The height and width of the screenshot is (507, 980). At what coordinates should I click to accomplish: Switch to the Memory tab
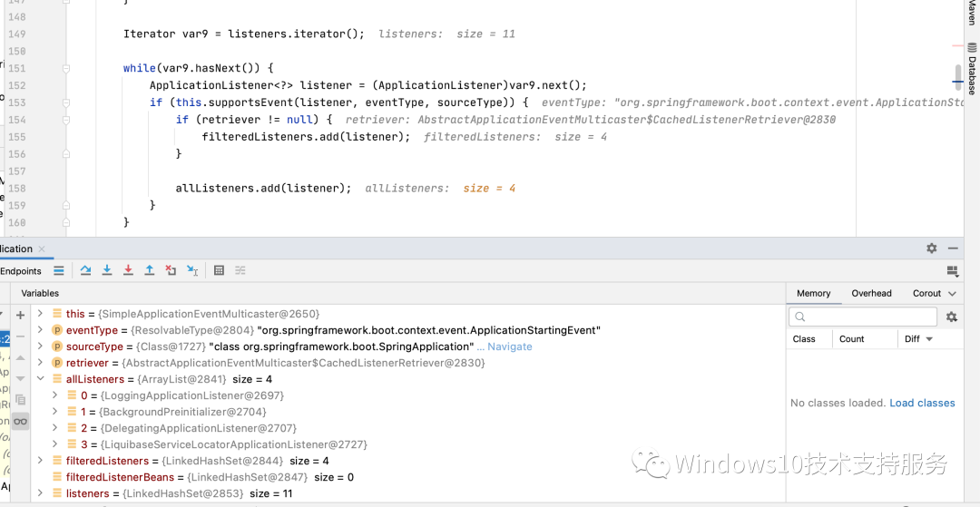[x=813, y=294]
